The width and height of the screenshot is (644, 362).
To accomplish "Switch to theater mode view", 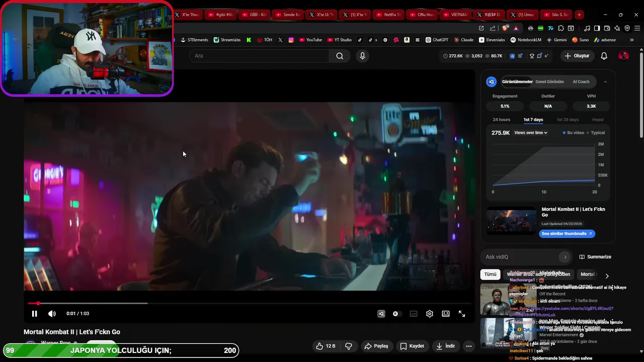I will click(x=446, y=314).
